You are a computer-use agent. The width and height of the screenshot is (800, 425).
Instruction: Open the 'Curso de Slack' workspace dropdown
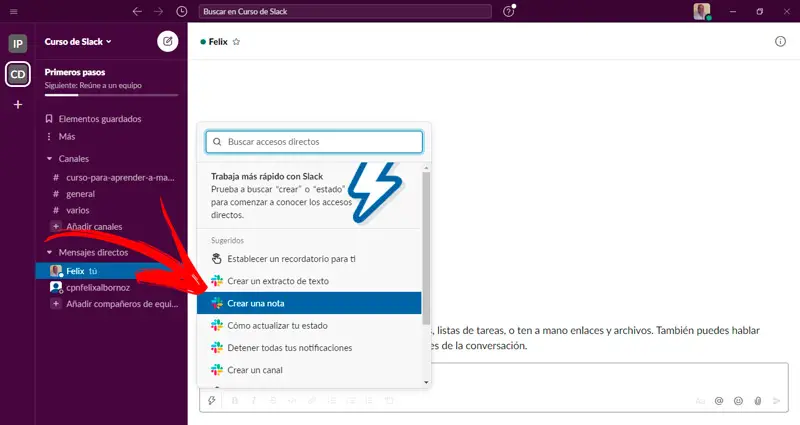click(x=78, y=42)
